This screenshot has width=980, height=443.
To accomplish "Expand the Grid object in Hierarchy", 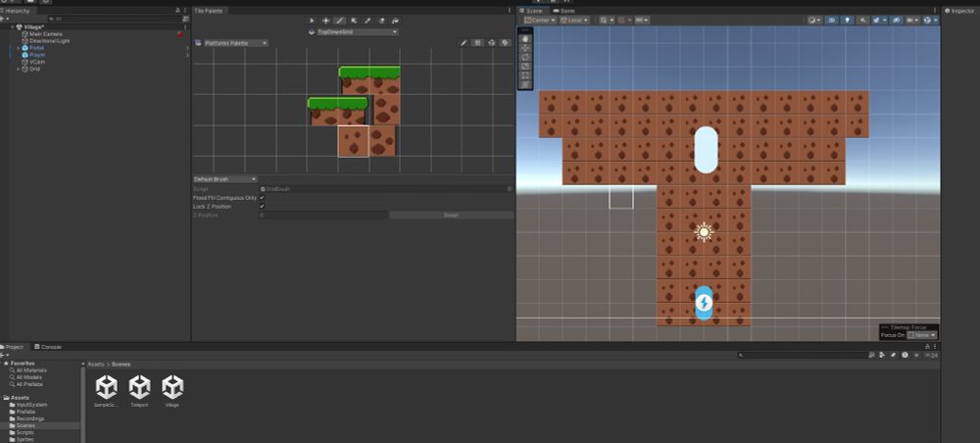I will click(19, 70).
